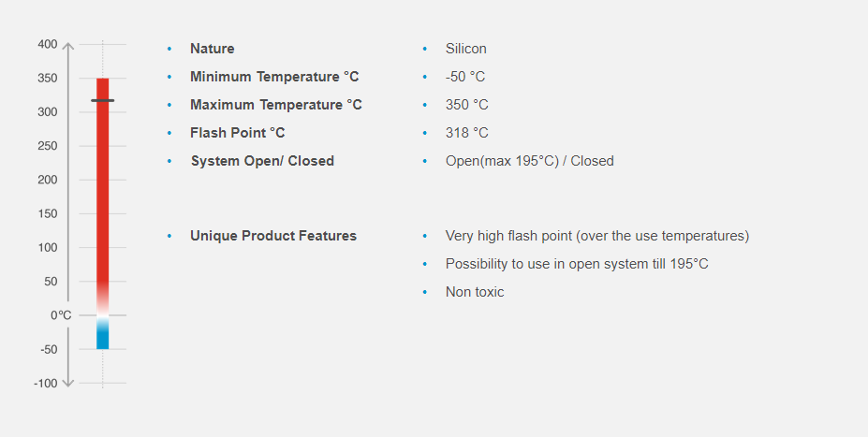
Task: Click the Non toxic feature text
Action: [474, 292]
